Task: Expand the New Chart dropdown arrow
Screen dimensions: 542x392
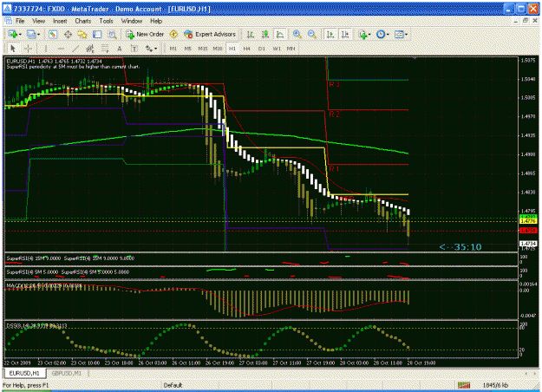Action: [21, 34]
